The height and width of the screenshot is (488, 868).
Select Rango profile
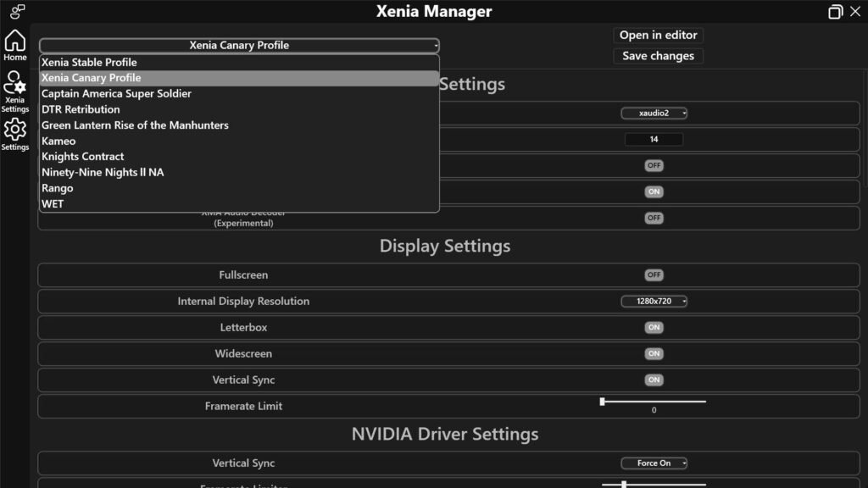click(239, 188)
